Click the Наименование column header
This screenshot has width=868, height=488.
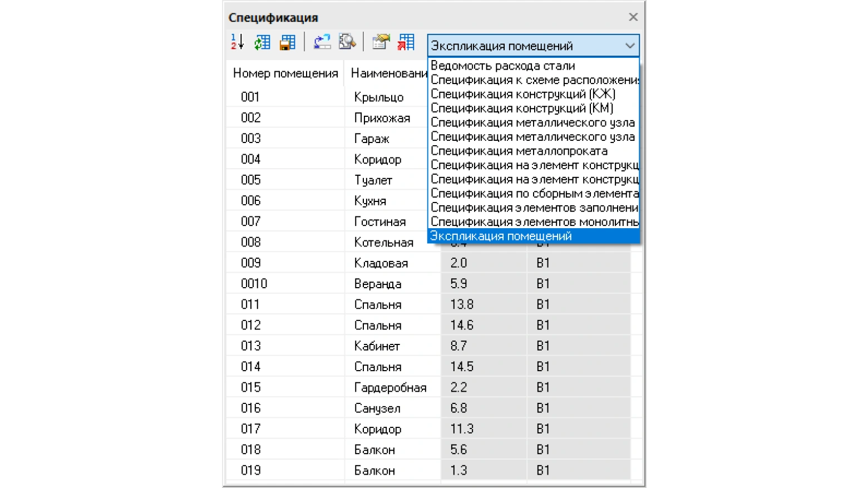(x=388, y=73)
